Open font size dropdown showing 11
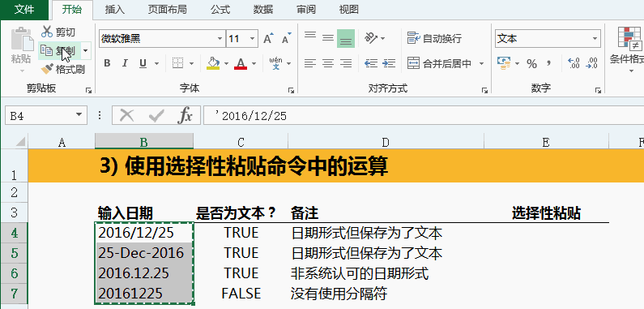The image size is (644, 309). 252,39
